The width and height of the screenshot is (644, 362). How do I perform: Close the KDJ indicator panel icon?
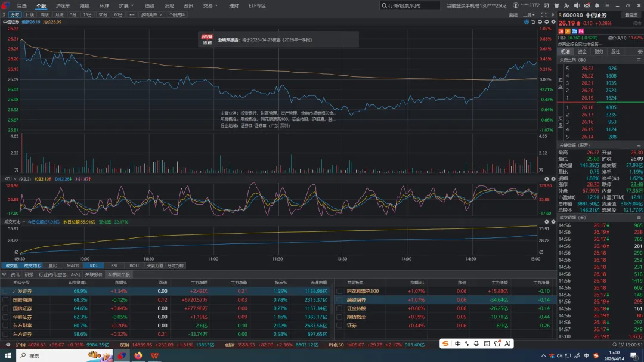click(x=546, y=179)
